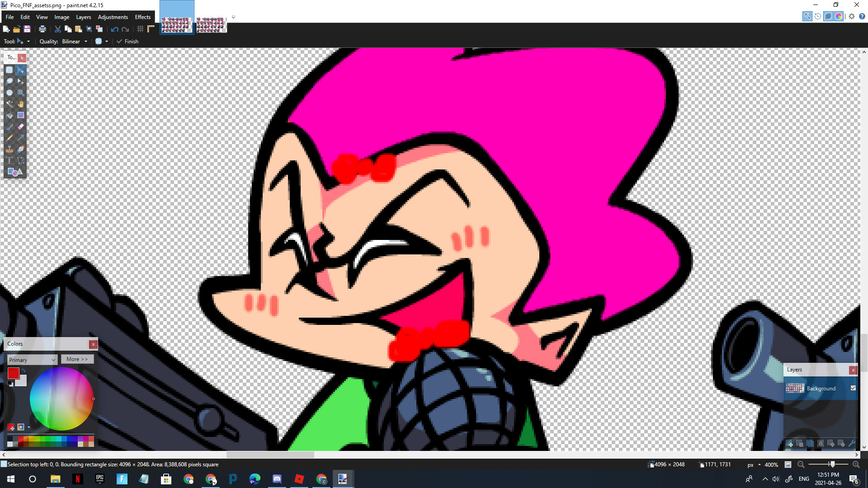Select the Paint Bucket tool
This screenshot has height=488, width=868.
(x=9, y=115)
